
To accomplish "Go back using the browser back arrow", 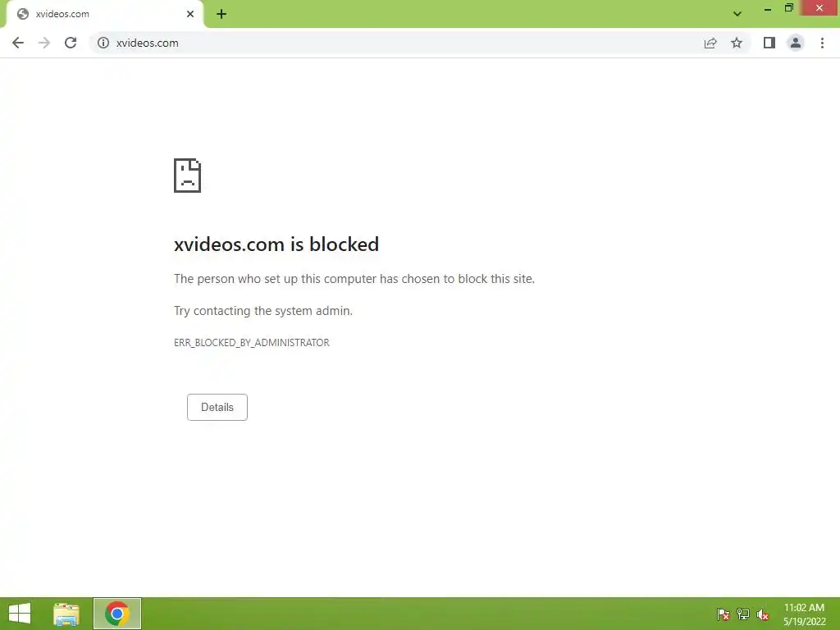I will pyautogui.click(x=18, y=43).
